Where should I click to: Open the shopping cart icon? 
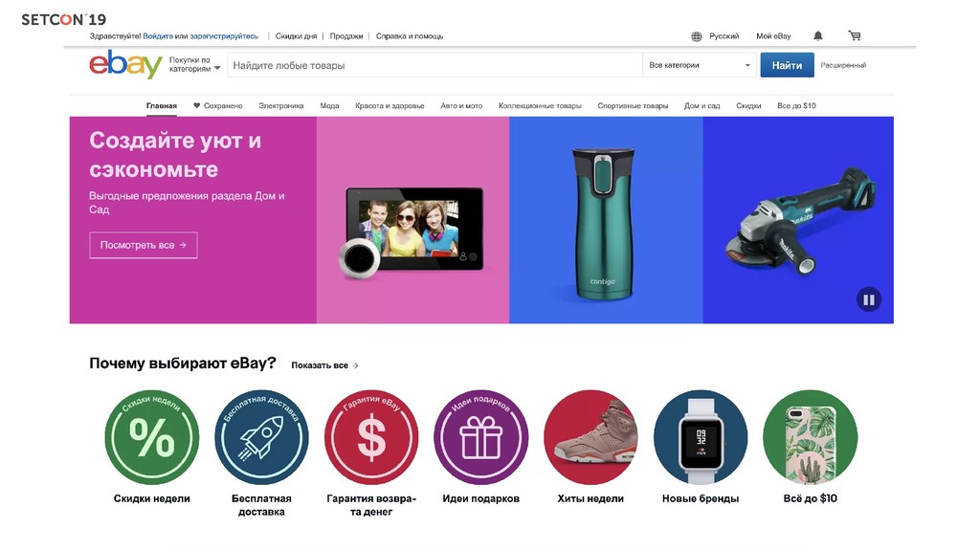[x=855, y=35]
